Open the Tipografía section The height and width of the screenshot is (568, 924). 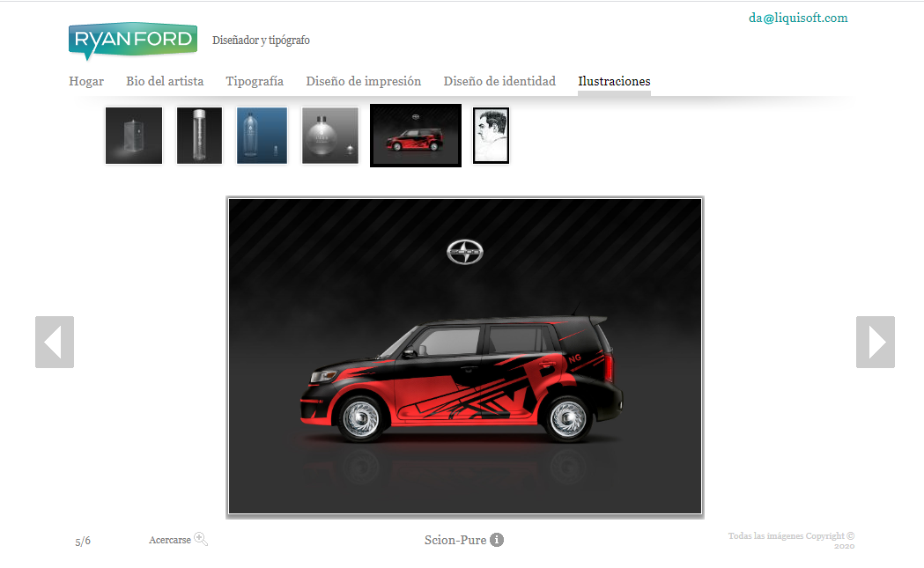point(255,81)
